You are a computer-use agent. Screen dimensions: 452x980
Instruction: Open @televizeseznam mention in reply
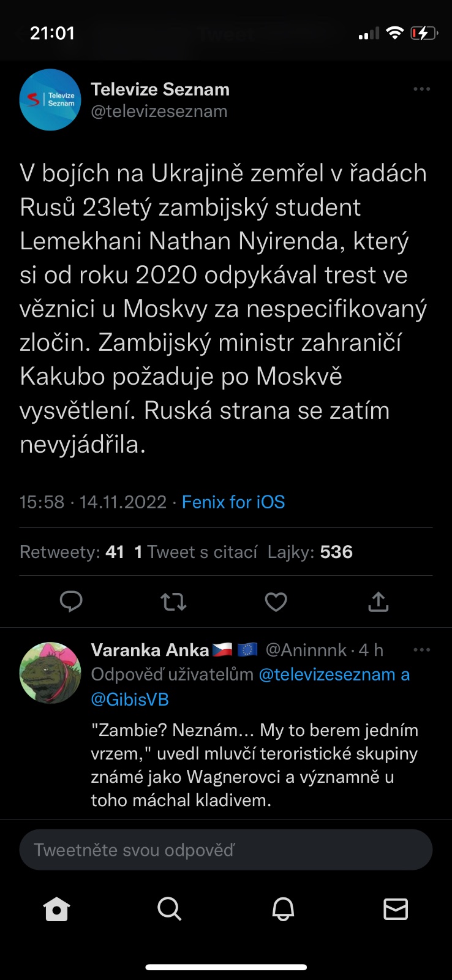(x=327, y=675)
